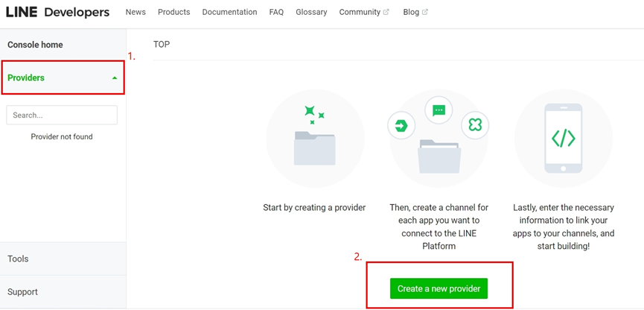Click 'Start by creating a provider' text
The width and height of the screenshot is (644, 310).
click(x=314, y=208)
